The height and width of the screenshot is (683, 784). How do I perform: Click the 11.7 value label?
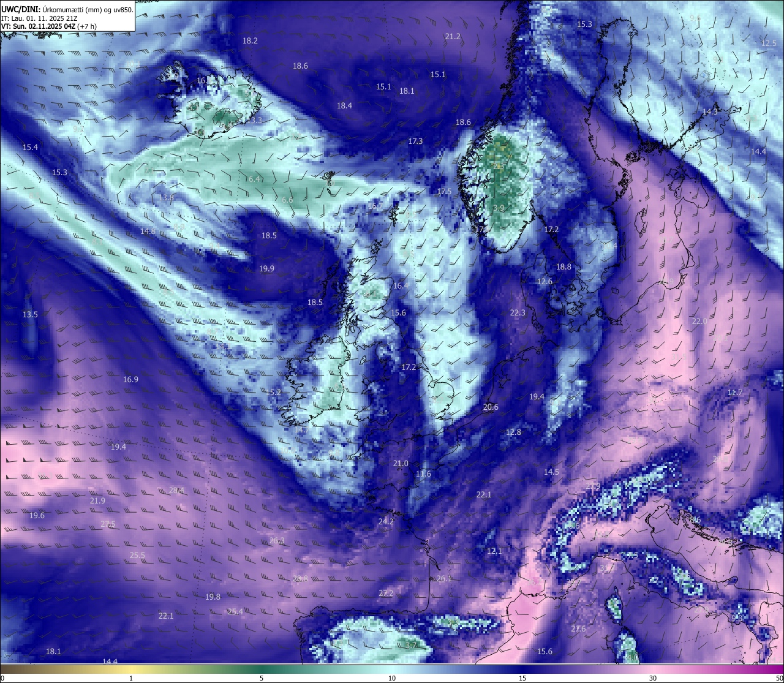[x=735, y=393]
